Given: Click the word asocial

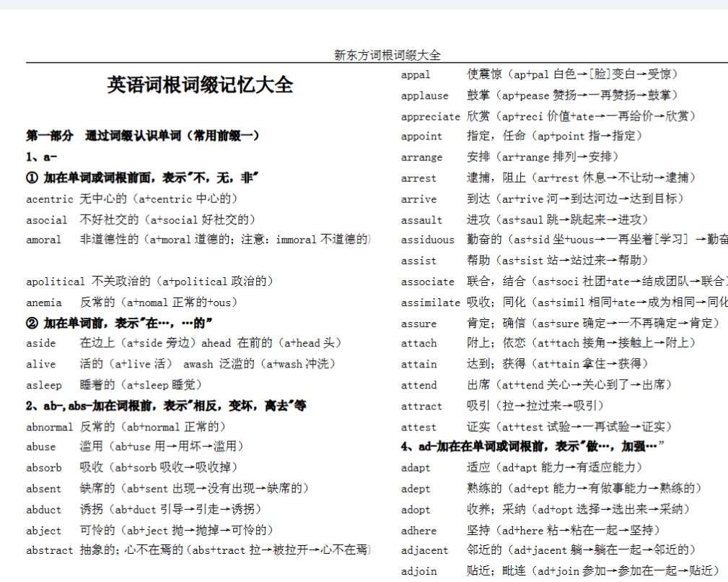Looking at the screenshot, I should tap(46, 220).
